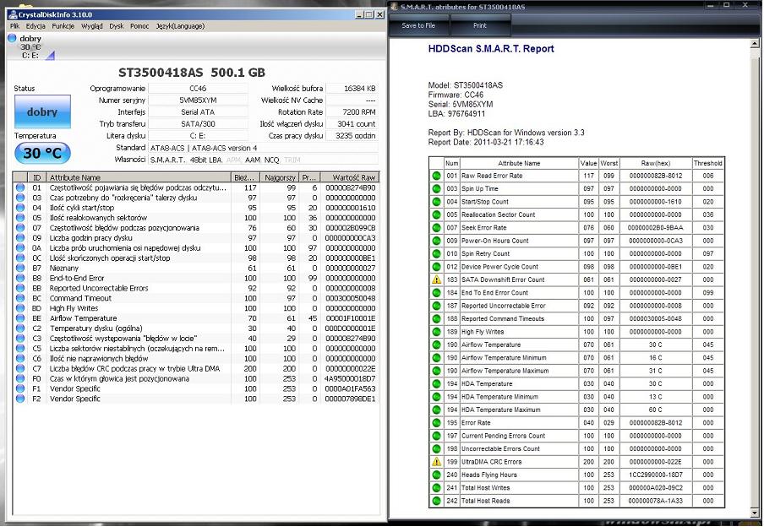Click green status icon for Error Rate 195

coord(437,422)
